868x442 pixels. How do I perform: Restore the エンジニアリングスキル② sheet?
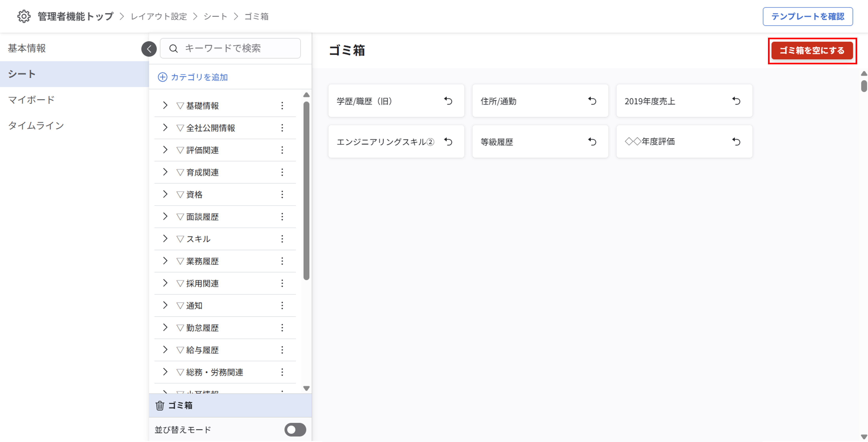[x=448, y=142]
